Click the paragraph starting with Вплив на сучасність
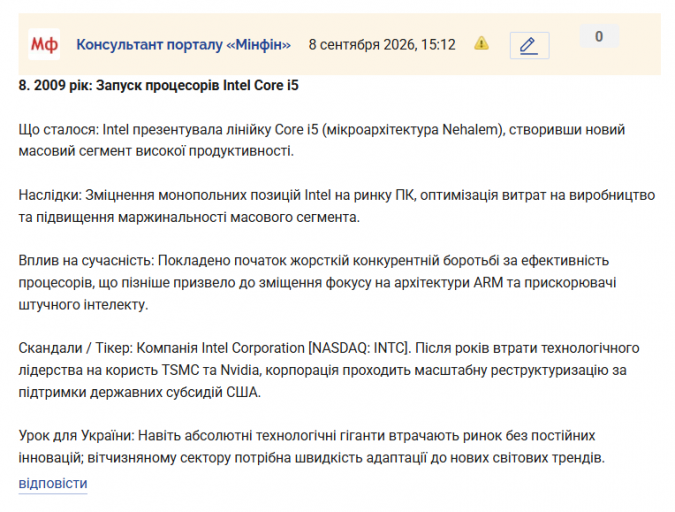 317,282
